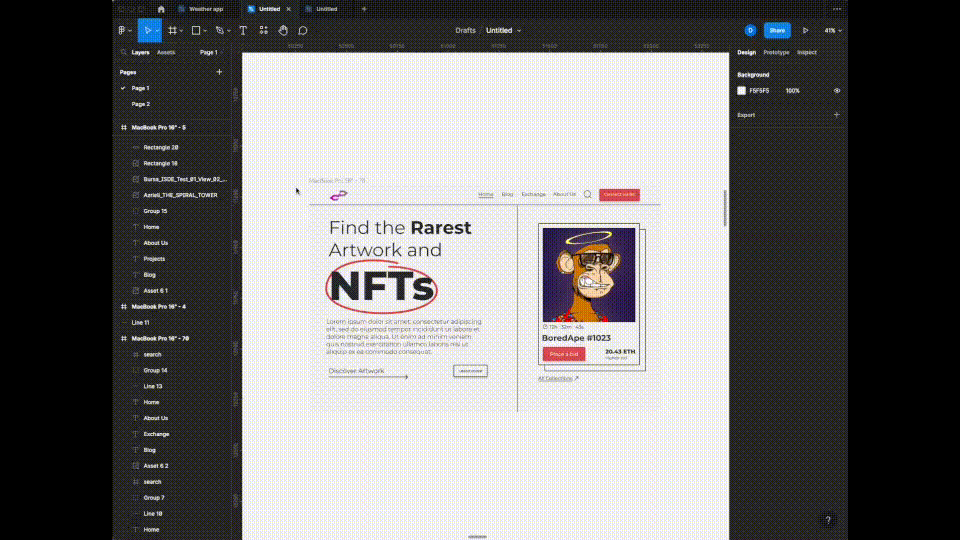Viewport: 960px width, 540px height.
Task: Open the Page 1 dropdown in layers header
Action: click(x=209, y=52)
